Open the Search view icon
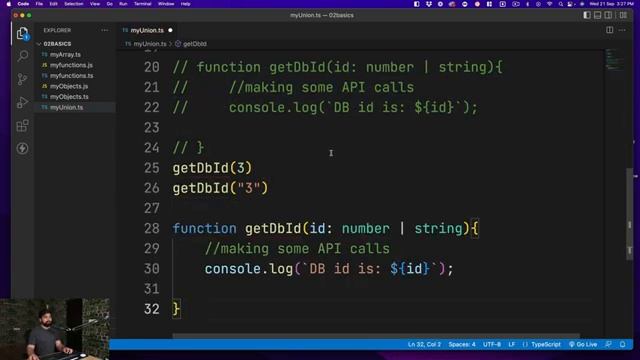The width and height of the screenshot is (640, 360). tap(23, 56)
